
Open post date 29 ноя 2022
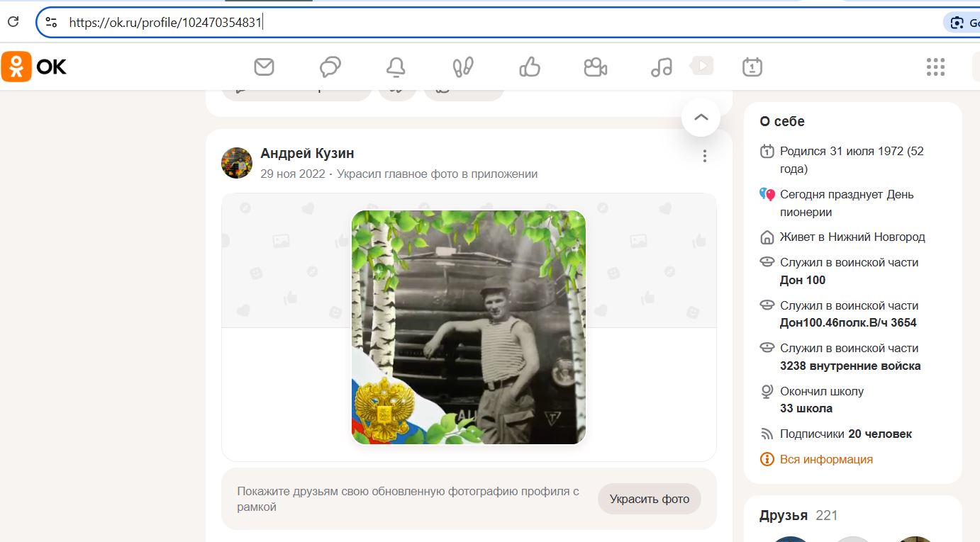293,174
